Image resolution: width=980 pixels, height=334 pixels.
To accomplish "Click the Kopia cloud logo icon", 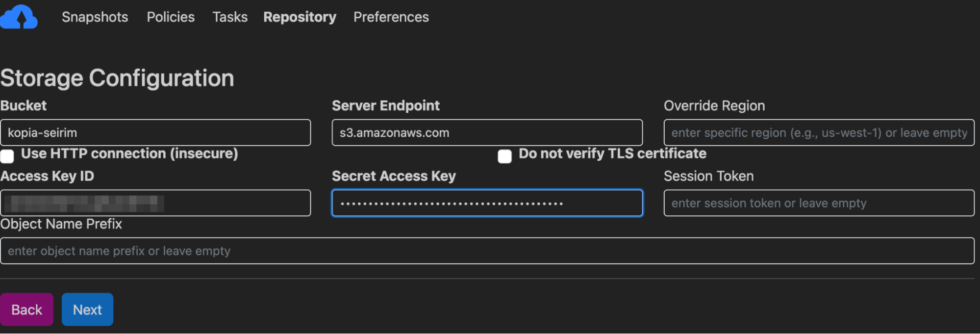I will pyautogui.click(x=19, y=17).
